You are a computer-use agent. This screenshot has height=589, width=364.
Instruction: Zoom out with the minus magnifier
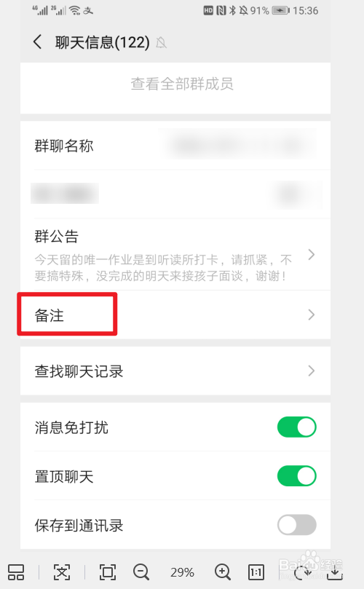pyautogui.click(x=141, y=572)
